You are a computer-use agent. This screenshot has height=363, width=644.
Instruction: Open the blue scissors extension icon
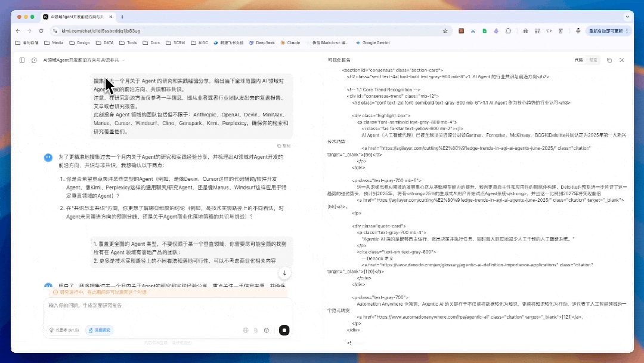(x=473, y=31)
